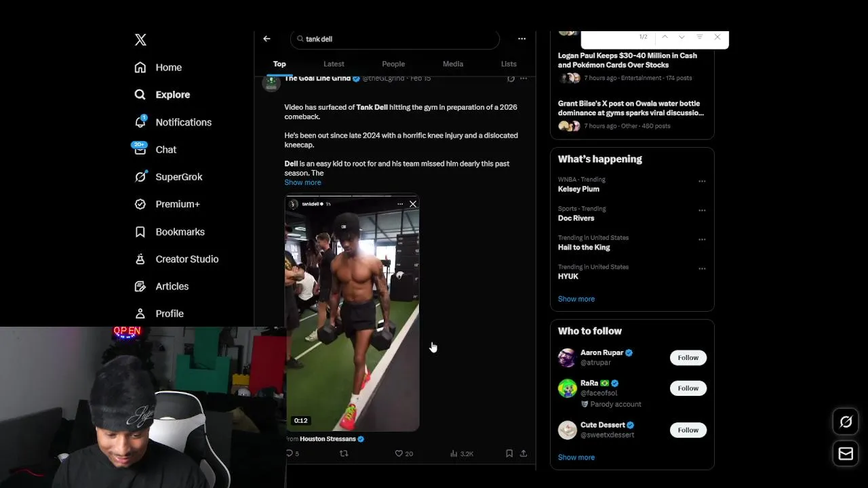Open Profile in the sidebar
The width and height of the screenshot is (868, 488).
click(x=159, y=313)
